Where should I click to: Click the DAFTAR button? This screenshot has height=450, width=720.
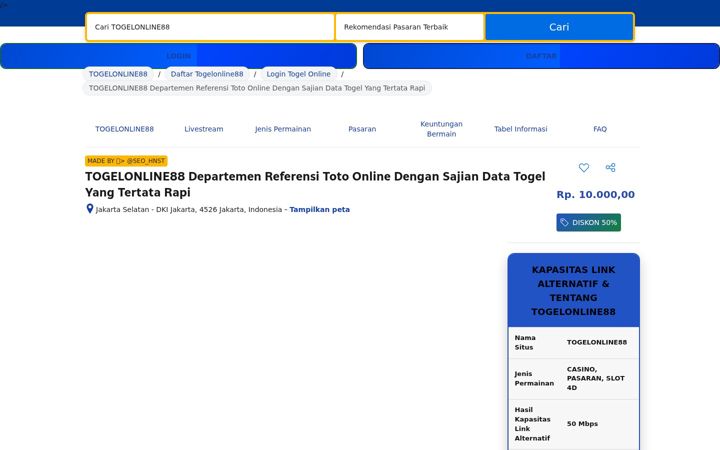[541, 56]
